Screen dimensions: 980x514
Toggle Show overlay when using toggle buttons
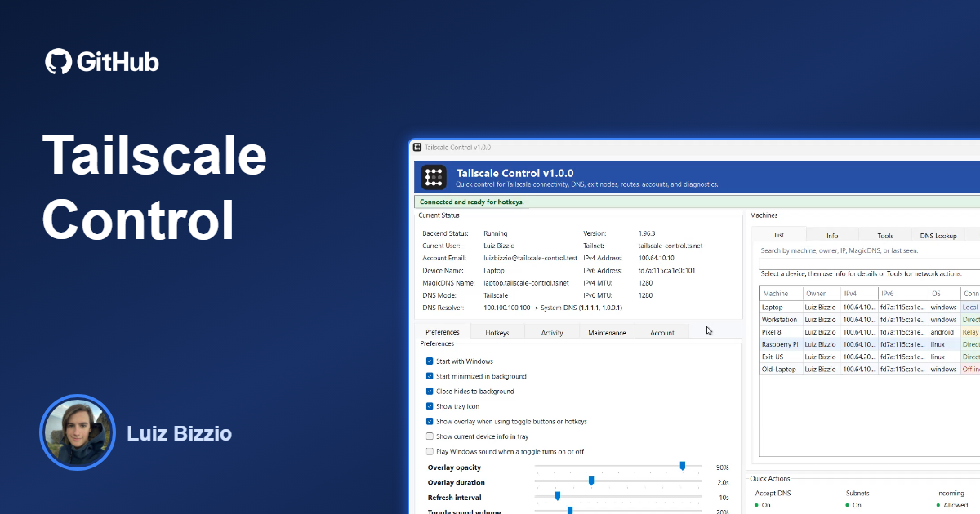[430, 422]
